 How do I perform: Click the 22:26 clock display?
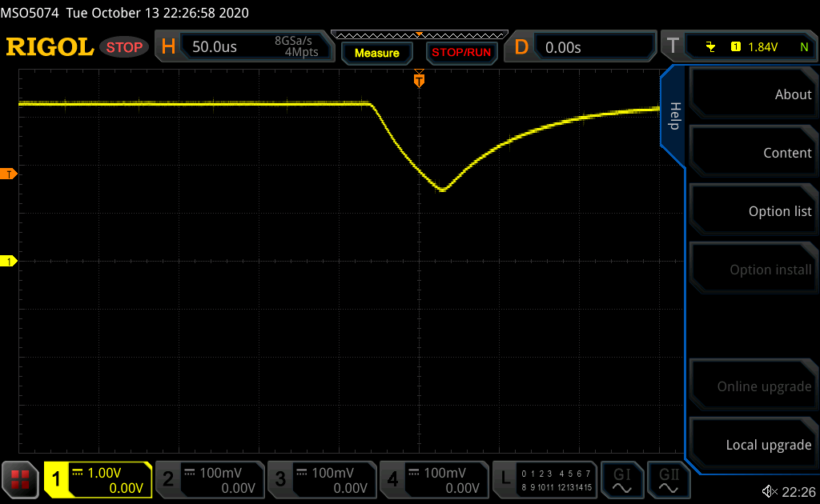[x=798, y=492]
